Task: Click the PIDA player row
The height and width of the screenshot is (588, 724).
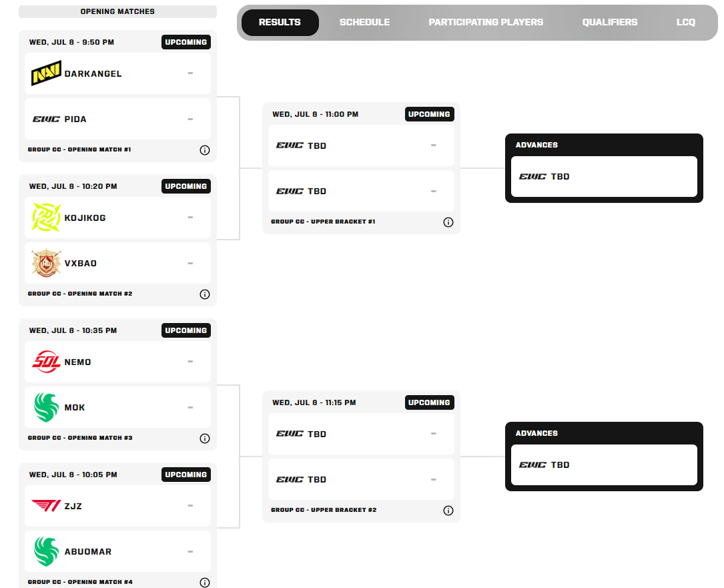Action: [117, 119]
